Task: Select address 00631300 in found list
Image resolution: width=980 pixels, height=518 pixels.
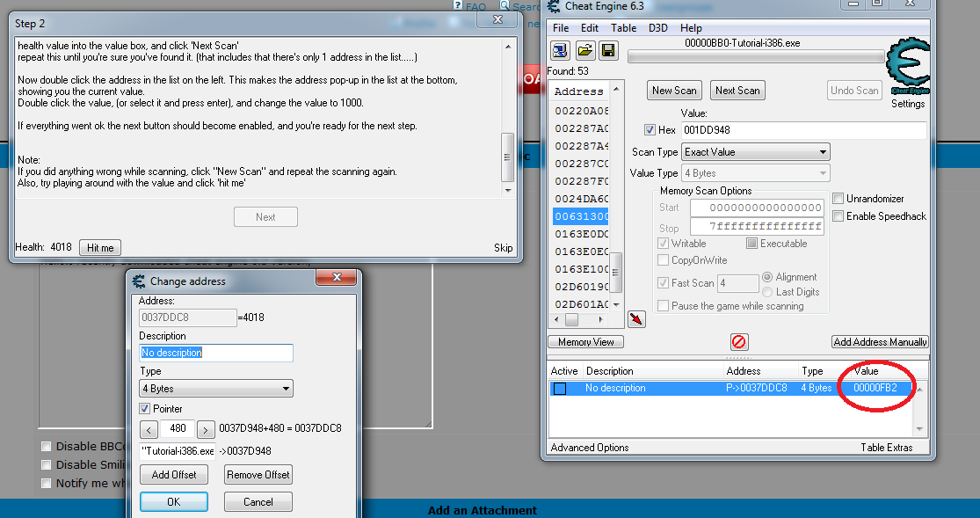Action: click(581, 216)
